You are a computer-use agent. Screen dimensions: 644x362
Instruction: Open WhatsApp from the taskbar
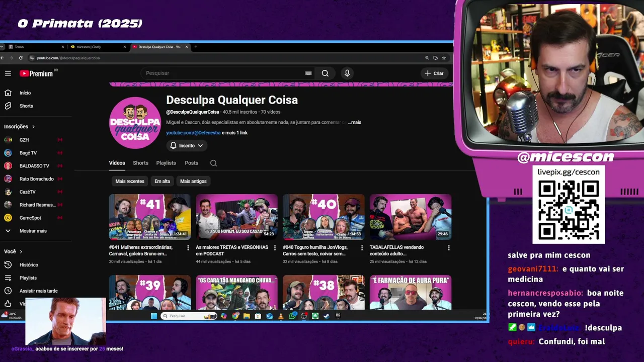click(x=292, y=316)
